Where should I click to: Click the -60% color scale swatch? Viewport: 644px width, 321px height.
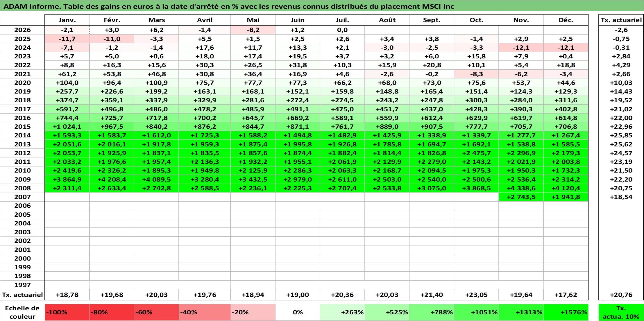[157, 312]
